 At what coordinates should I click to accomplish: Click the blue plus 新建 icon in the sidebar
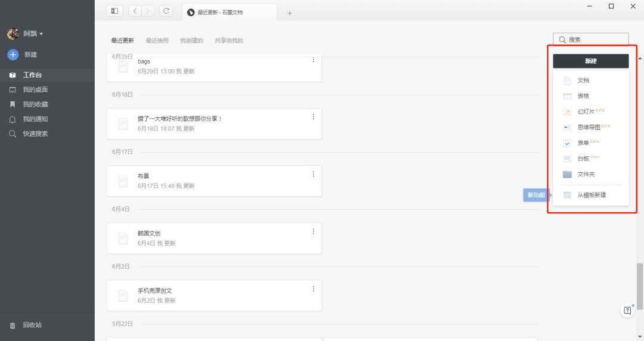(13, 54)
